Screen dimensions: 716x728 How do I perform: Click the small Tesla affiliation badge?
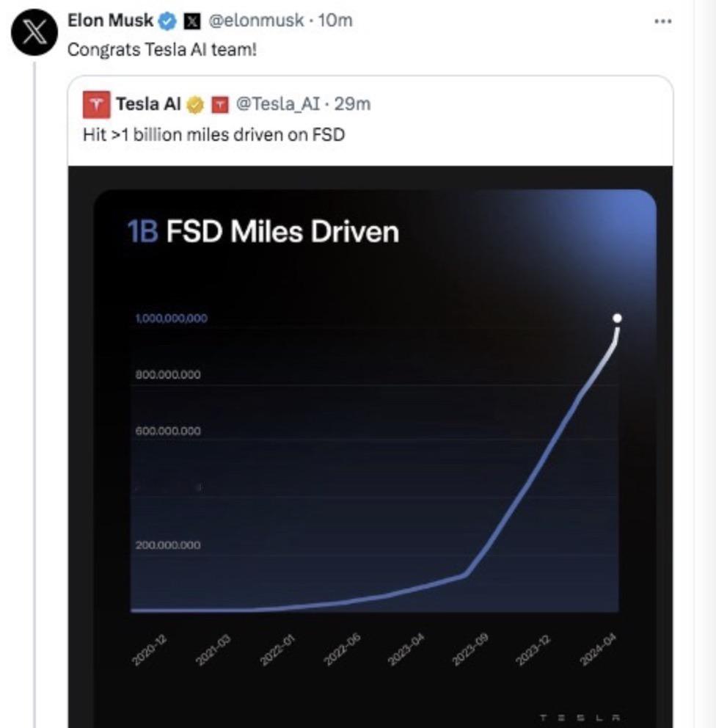pos(220,105)
